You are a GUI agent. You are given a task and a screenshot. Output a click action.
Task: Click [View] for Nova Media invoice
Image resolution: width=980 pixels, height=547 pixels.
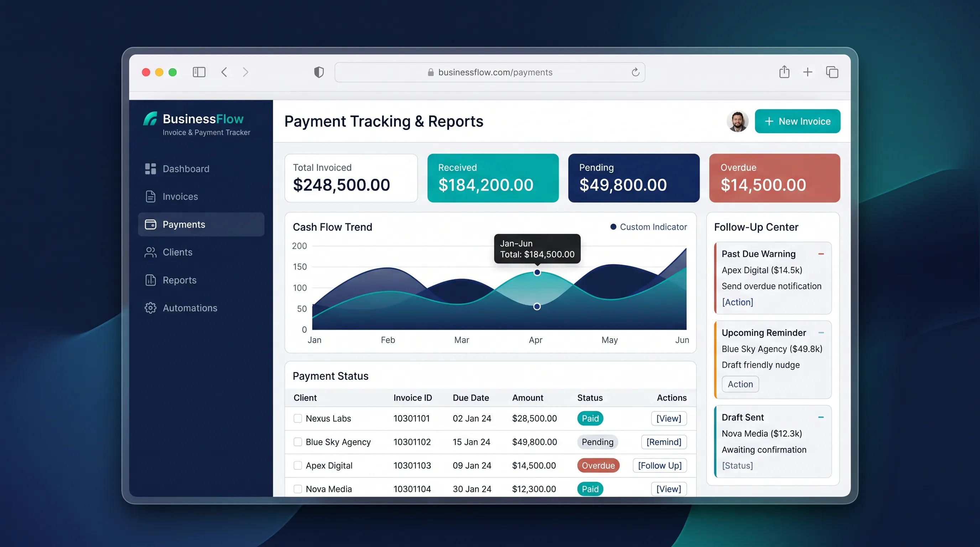[668, 489]
